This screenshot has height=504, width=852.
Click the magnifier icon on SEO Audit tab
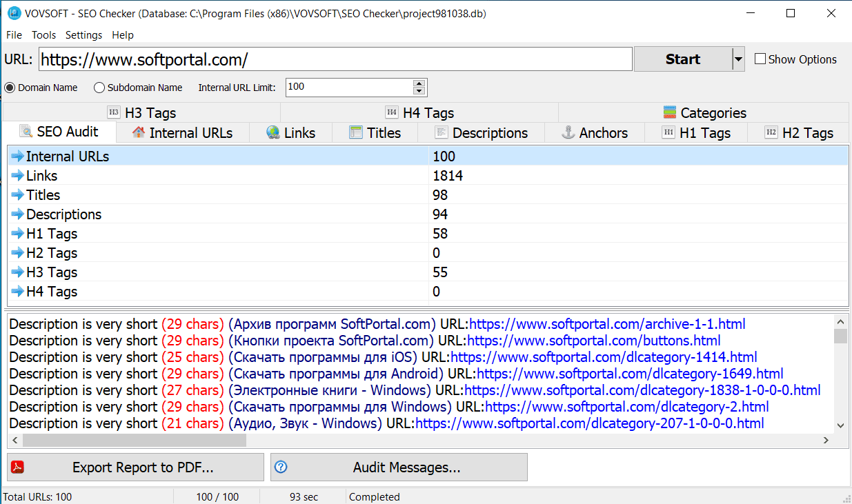pyautogui.click(x=26, y=132)
